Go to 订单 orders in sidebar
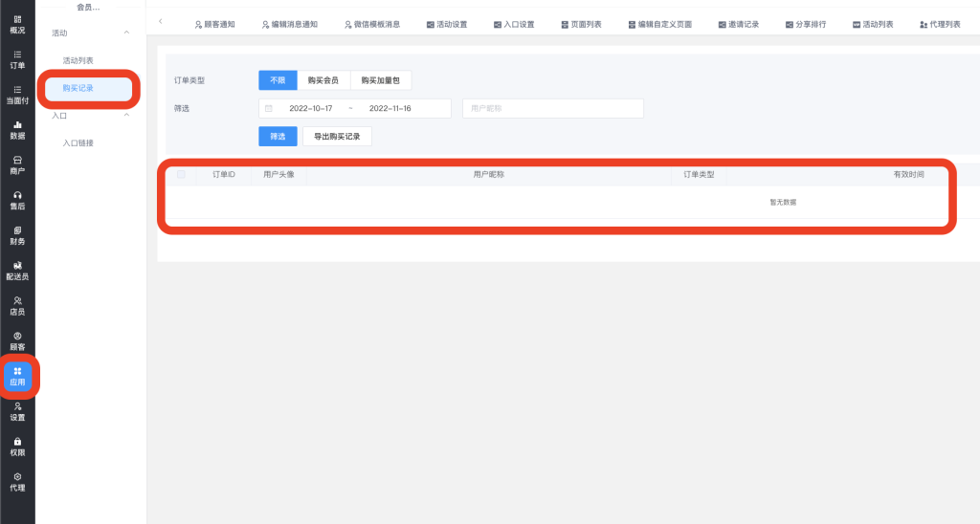The width and height of the screenshot is (980, 524). point(17,59)
